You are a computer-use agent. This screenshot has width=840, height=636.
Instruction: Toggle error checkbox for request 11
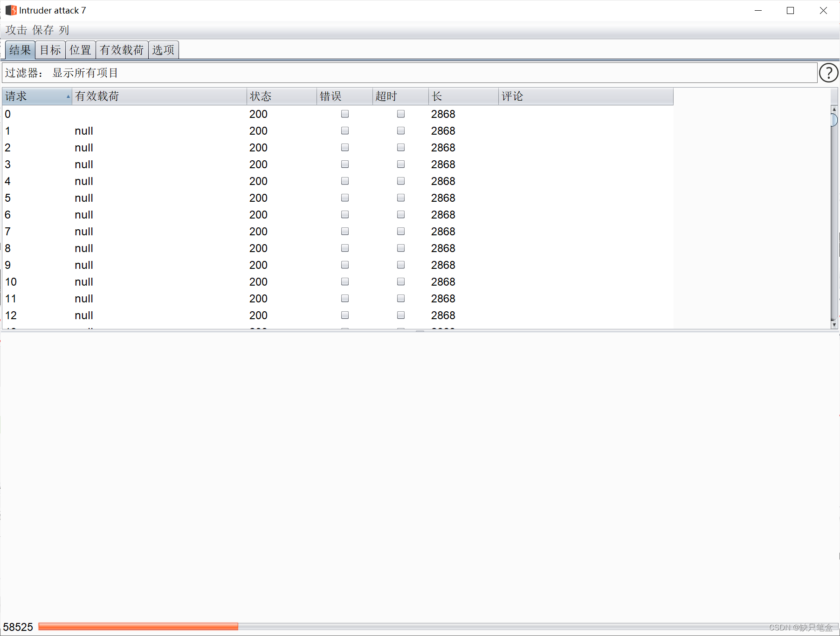pos(345,298)
